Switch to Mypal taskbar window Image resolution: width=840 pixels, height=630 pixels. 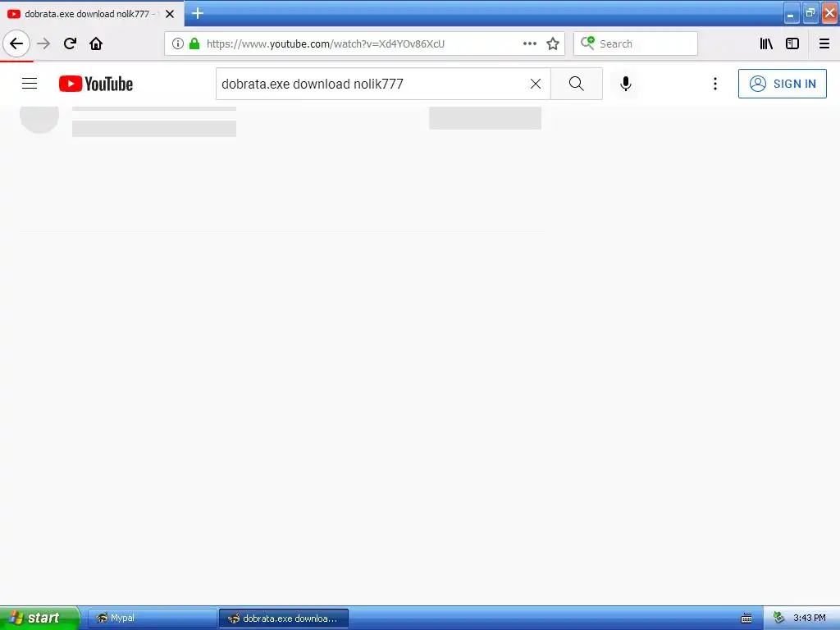pos(152,619)
